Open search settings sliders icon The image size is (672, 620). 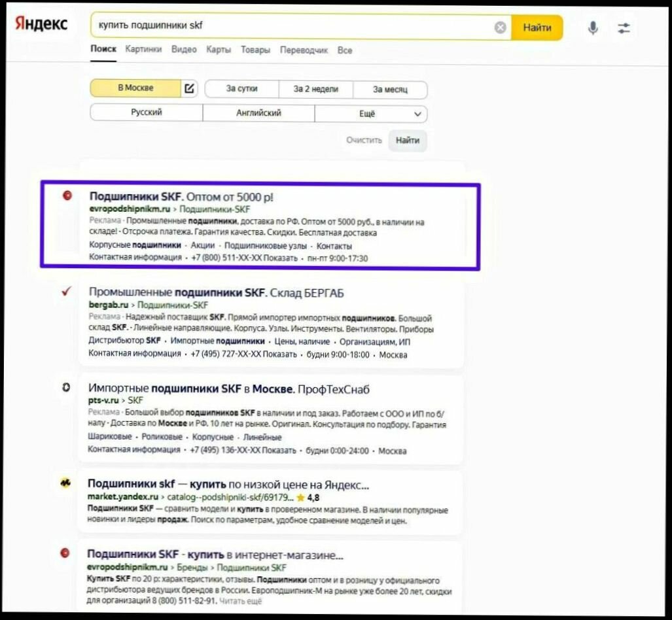(x=624, y=28)
